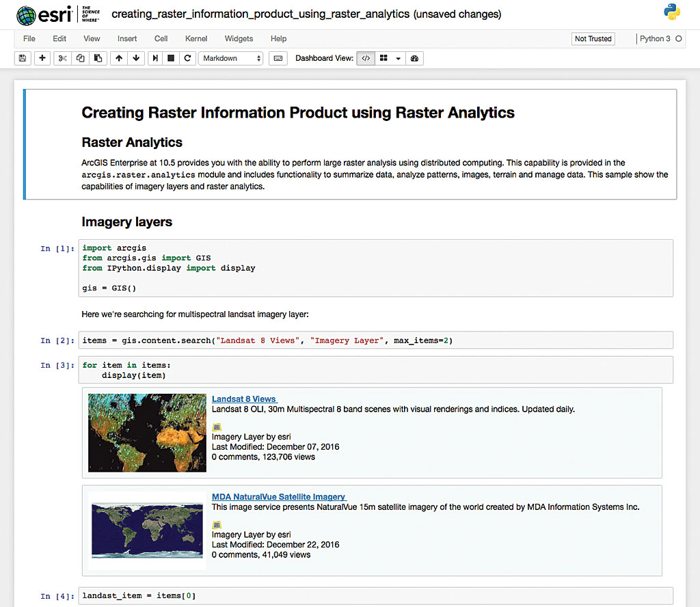This screenshot has height=607, width=700.
Task: Select code cell In [2] with gis.content.search
Action: point(375,340)
